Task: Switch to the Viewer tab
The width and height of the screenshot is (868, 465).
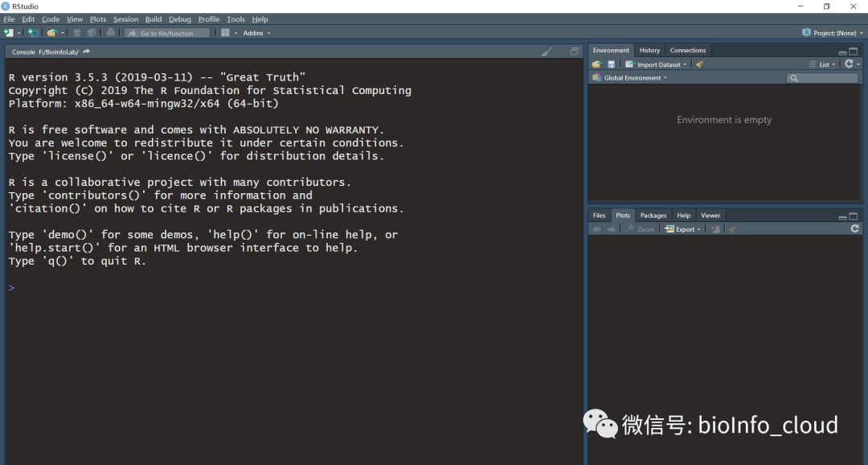Action: click(710, 216)
